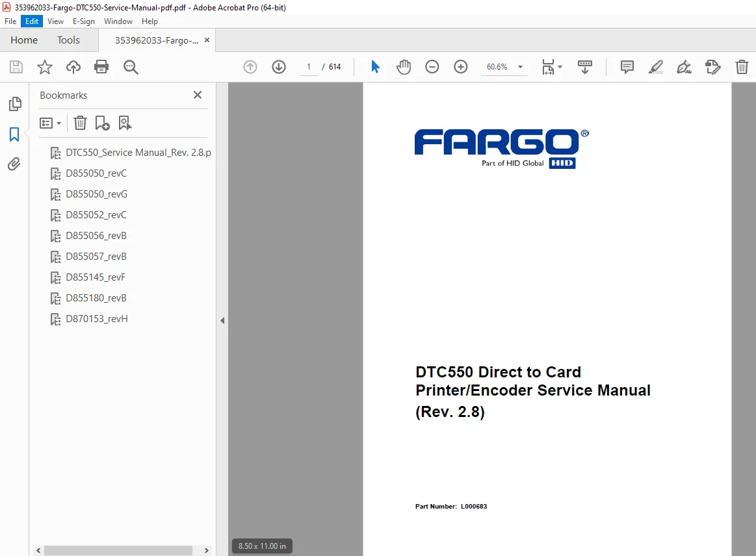Go to previous page arrow
The height and width of the screenshot is (556, 756).
[x=250, y=67]
